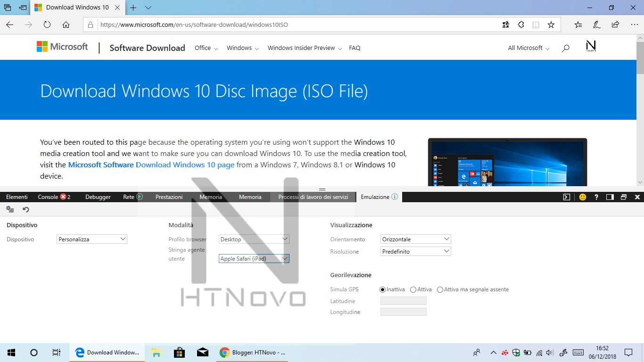644x362 pixels.
Task: Open Edge Settings and more menu
Action: (x=634, y=25)
